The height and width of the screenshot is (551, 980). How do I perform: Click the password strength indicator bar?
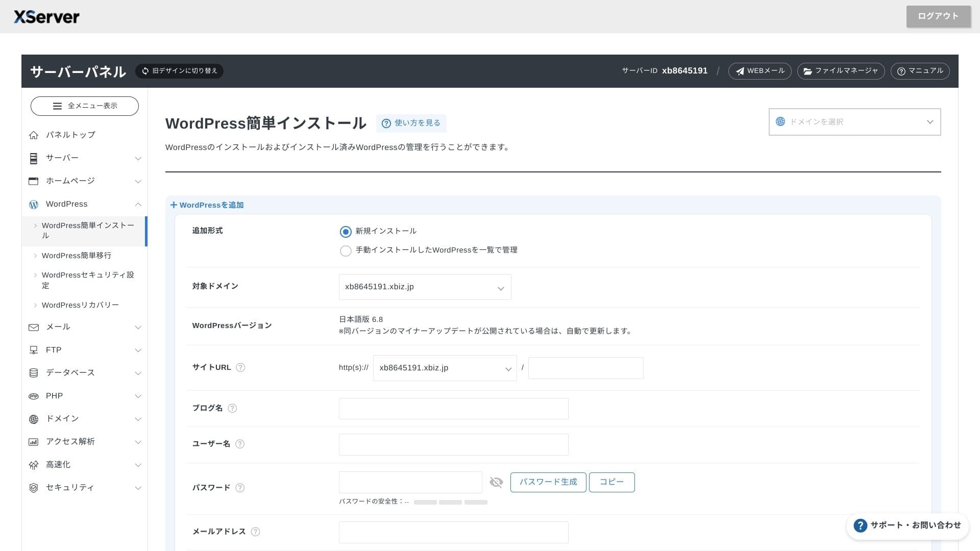click(450, 503)
